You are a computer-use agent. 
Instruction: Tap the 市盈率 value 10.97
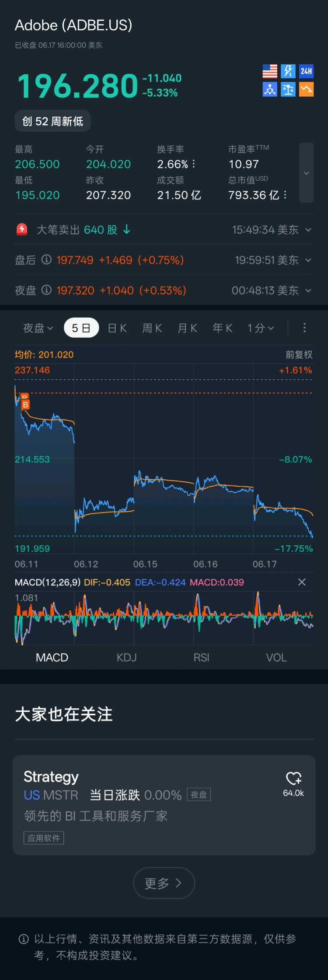[244, 164]
